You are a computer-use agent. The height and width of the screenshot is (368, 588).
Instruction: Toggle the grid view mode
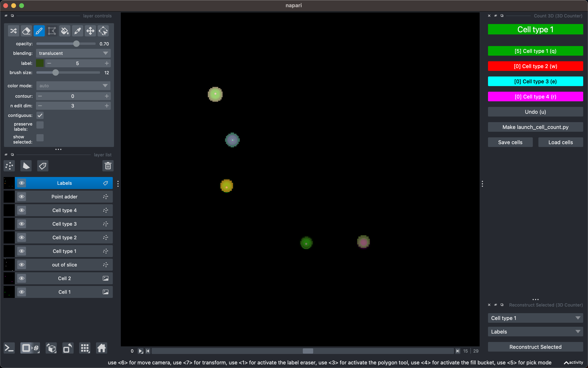tap(85, 348)
